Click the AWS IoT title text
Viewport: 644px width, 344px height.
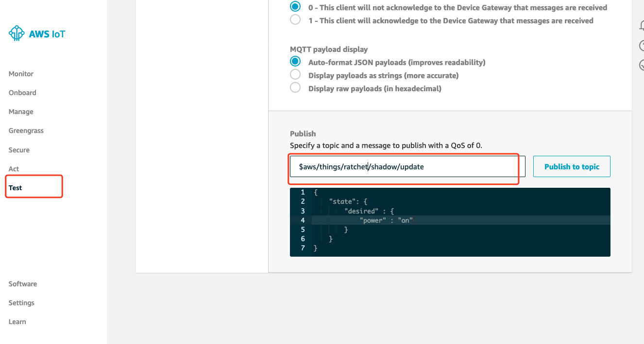pyautogui.click(x=47, y=34)
